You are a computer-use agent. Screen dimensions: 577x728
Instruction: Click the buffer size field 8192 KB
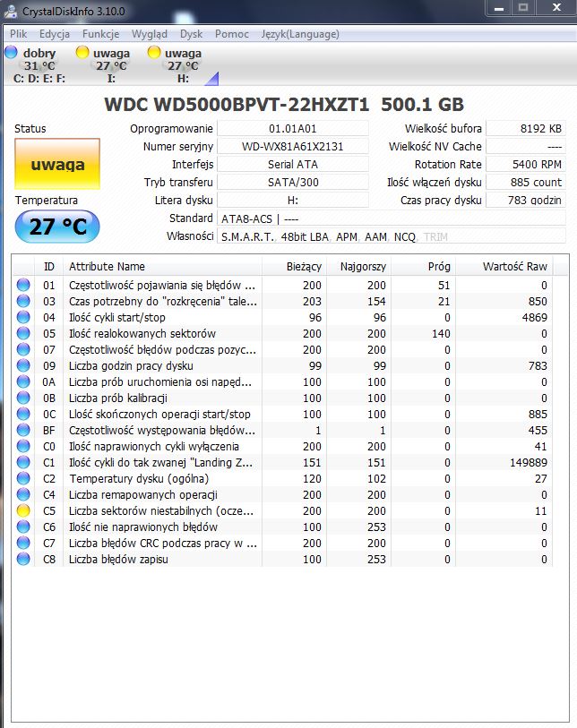525,129
